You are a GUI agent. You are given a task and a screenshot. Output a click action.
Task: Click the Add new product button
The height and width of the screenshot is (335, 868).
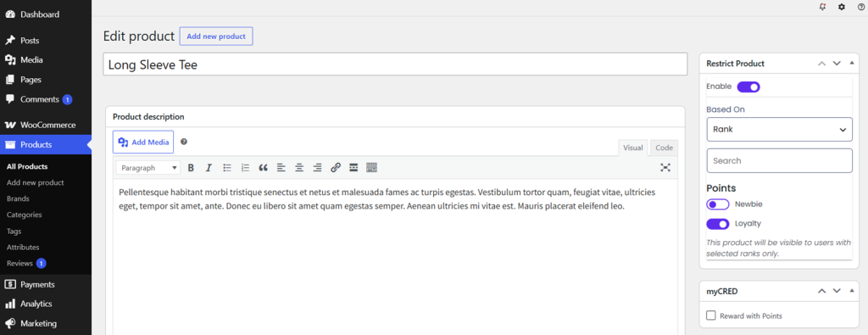click(x=216, y=36)
